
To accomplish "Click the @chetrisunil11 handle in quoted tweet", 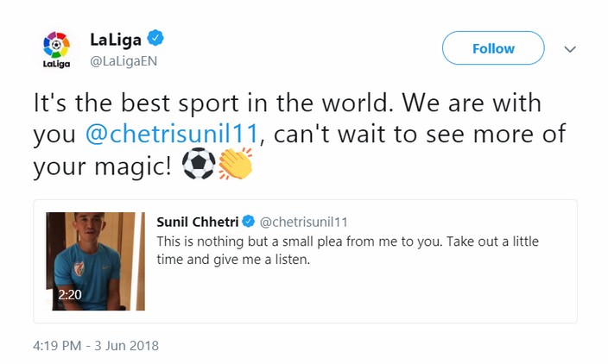I will 303,222.
